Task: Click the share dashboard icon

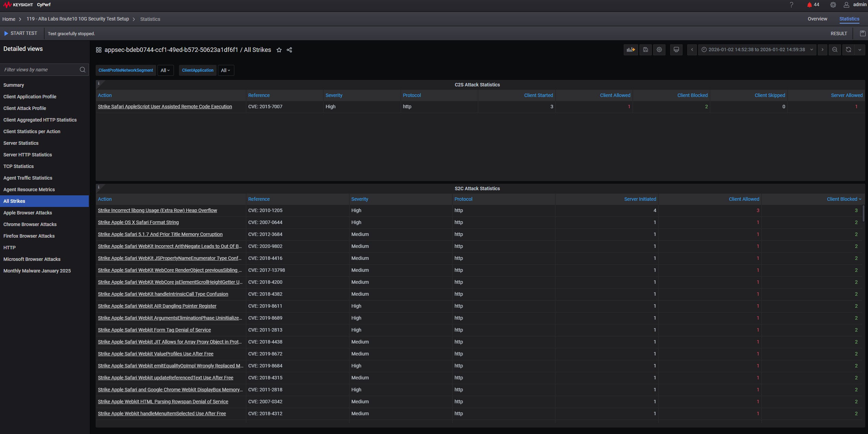Action: pyautogui.click(x=289, y=50)
